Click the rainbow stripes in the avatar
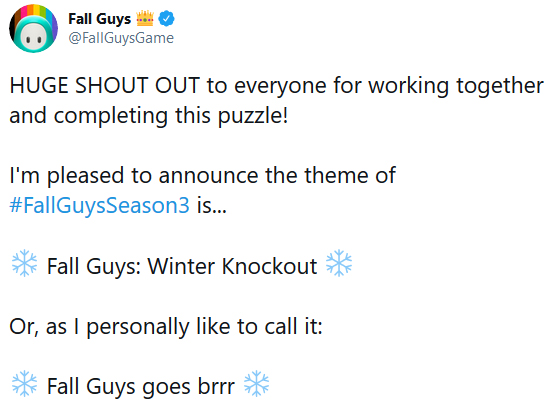553x408 pixels. (34, 12)
